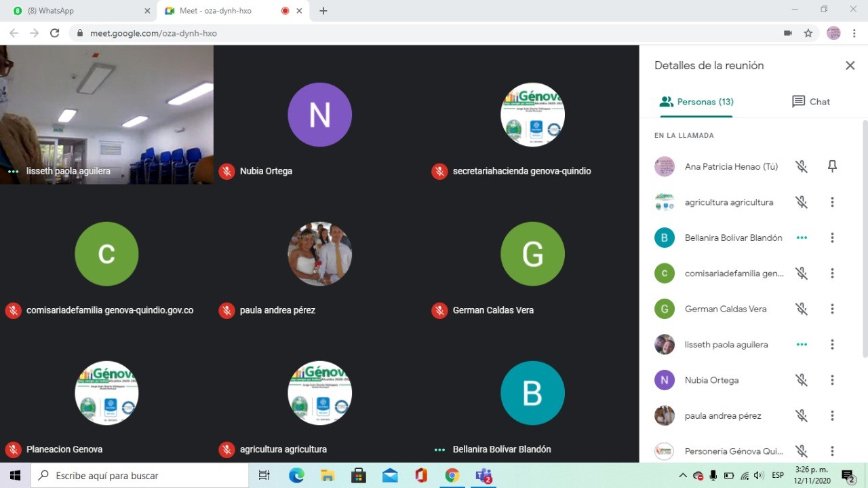
Task: Switch to the WhatsApp browser tab
Action: [x=78, y=11]
